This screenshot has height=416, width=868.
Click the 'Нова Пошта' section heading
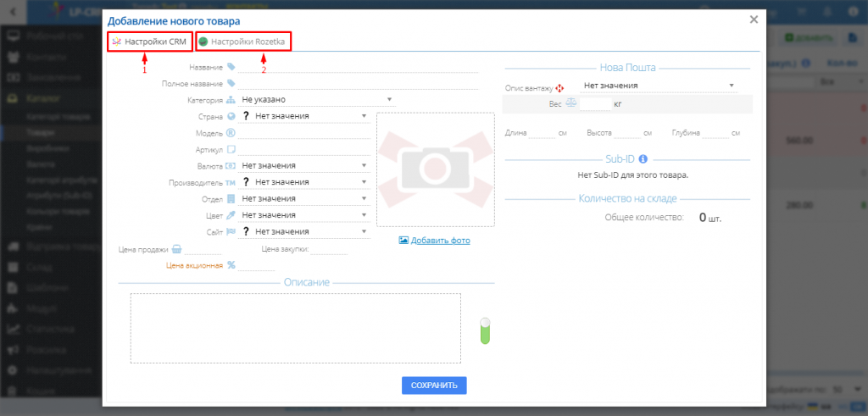(x=628, y=68)
